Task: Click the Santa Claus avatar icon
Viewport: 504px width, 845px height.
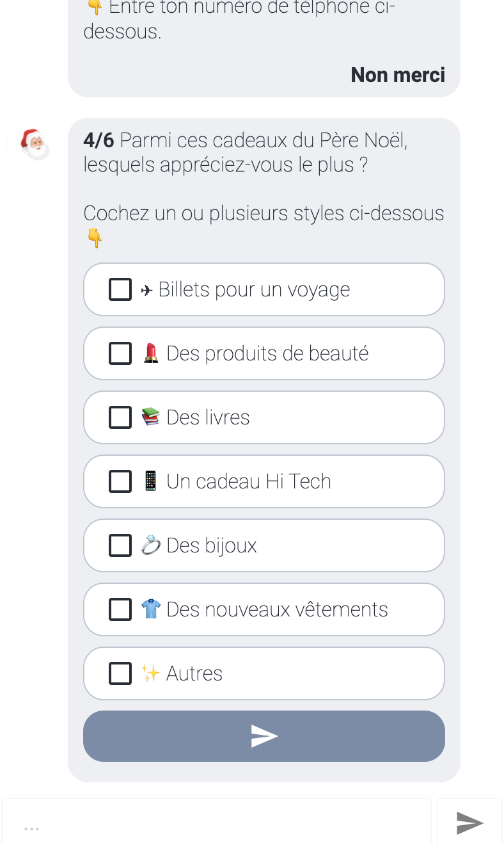Action: click(x=35, y=144)
